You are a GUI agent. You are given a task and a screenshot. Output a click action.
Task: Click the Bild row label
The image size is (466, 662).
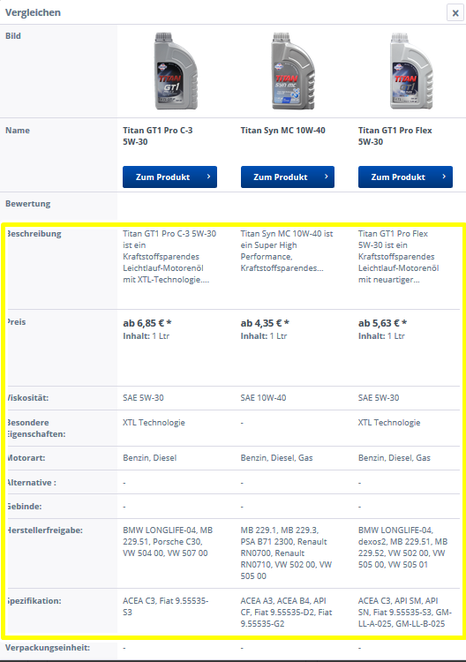(13, 36)
